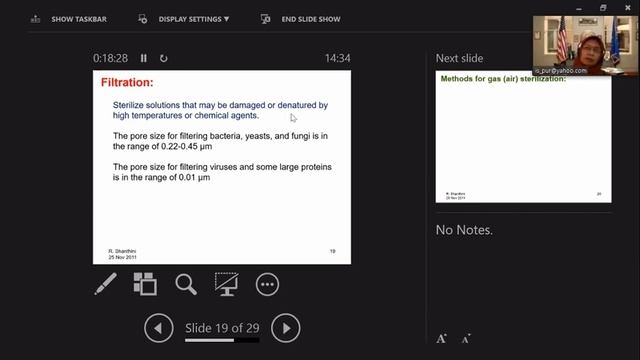Click the next slide preview thumbnail
640x360 pixels.
click(x=523, y=137)
